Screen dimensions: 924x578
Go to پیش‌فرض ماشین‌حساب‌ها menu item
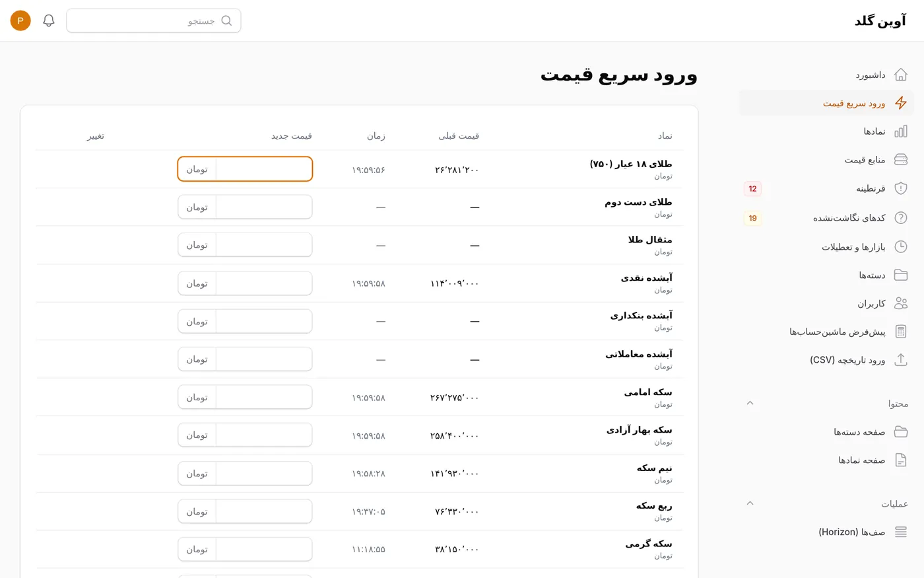point(826,332)
